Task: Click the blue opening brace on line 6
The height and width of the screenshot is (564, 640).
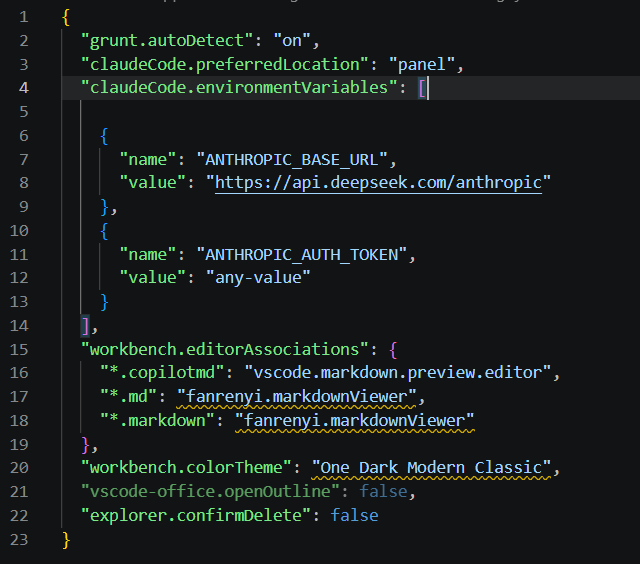Action: 104,136
